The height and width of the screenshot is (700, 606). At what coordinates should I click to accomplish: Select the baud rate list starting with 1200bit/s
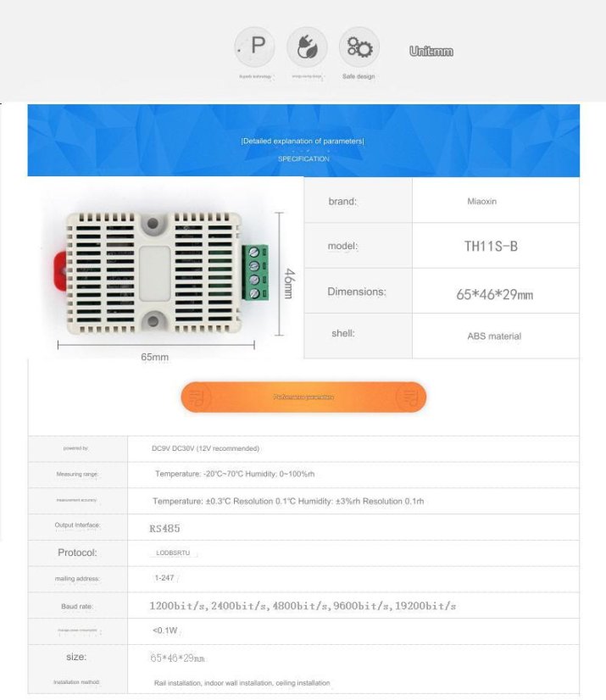(303, 606)
